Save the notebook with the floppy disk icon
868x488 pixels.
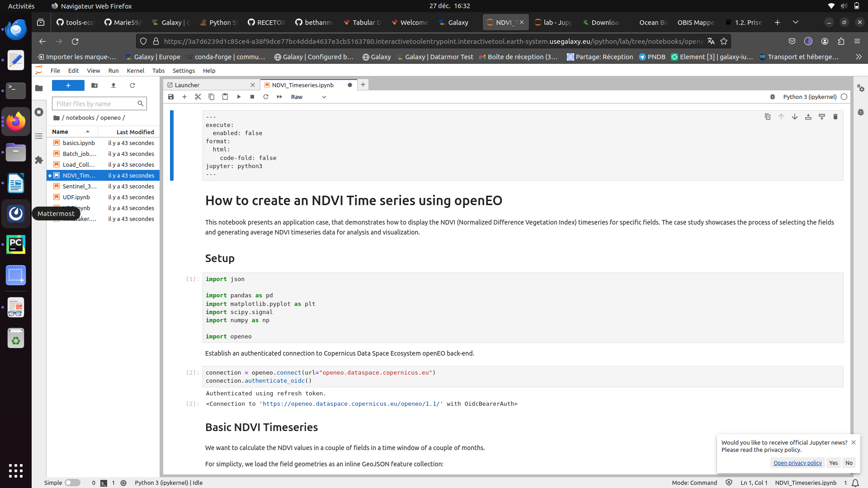pos(171,97)
